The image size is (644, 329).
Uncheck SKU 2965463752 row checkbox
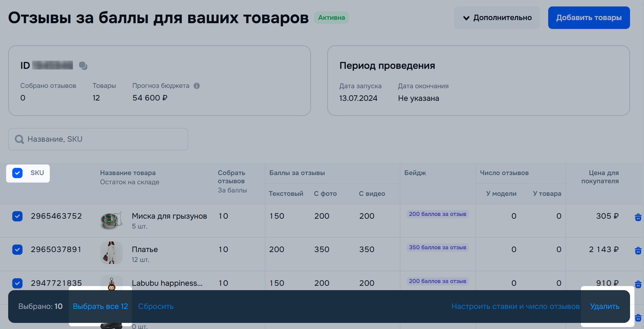pos(17,216)
